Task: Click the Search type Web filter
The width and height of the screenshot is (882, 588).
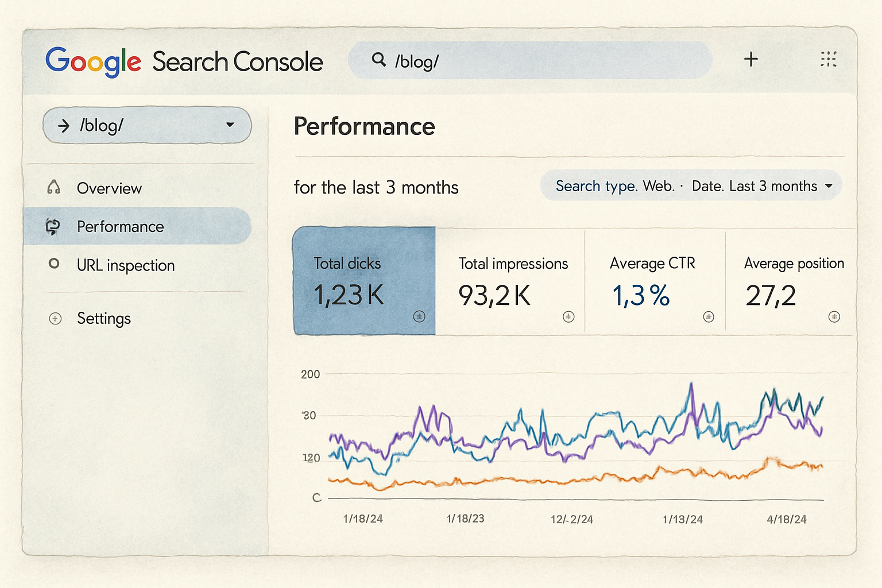Action: (614, 186)
